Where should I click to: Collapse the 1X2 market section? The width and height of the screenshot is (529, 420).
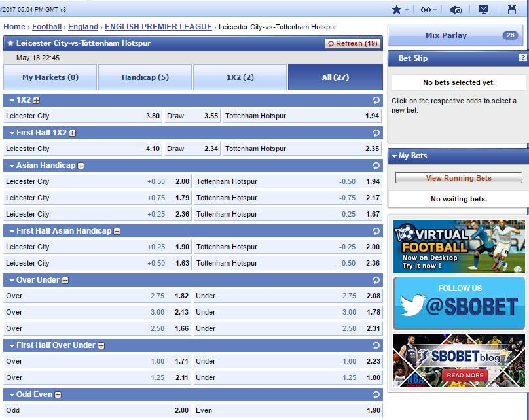point(12,101)
